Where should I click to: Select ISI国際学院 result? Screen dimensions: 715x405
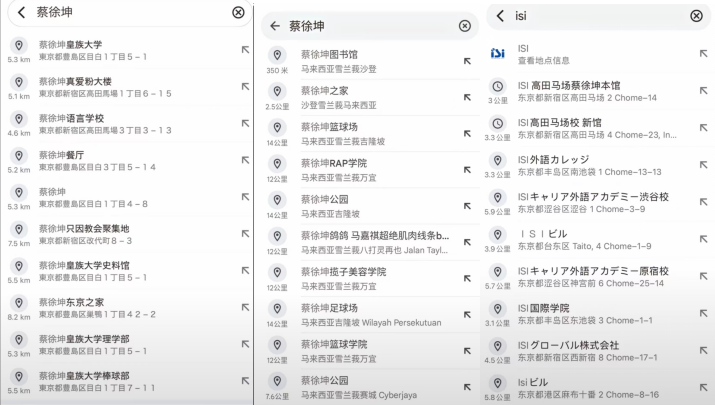click(x=598, y=314)
